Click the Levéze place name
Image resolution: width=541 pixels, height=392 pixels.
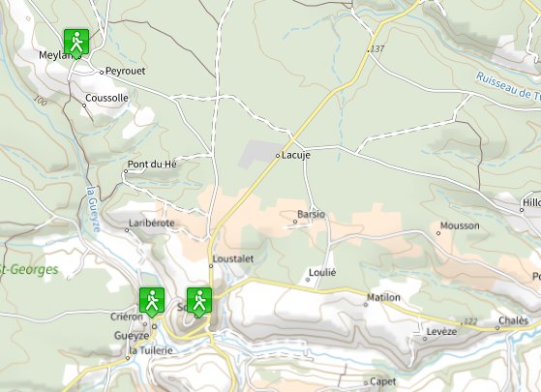tap(441, 332)
